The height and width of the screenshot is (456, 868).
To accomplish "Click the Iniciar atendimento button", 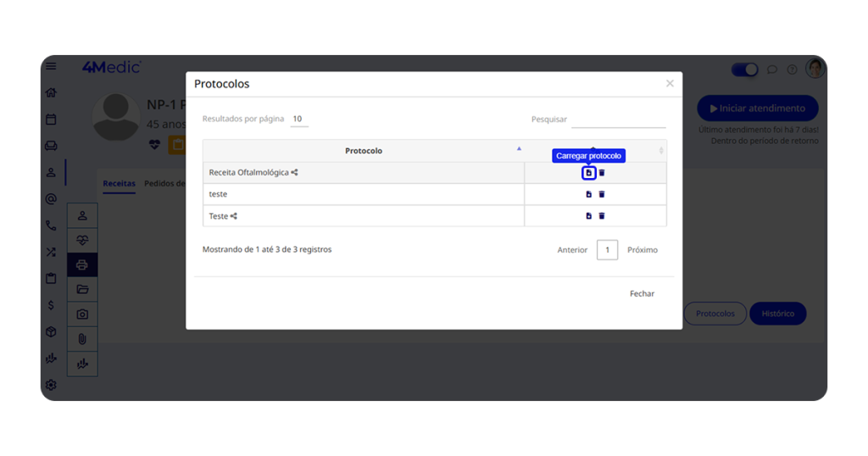I will [x=757, y=108].
